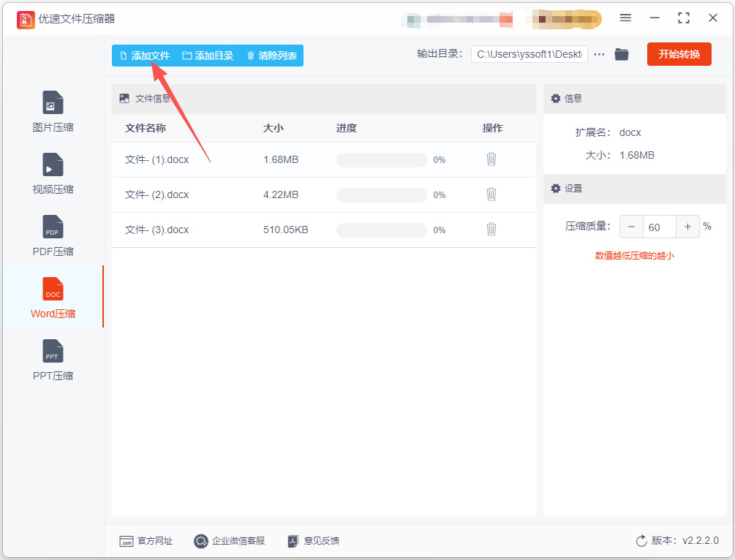Click progress bar of 文件- (2).docx
The image size is (735, 560).
pyautogui.click(x=382, y=195)
